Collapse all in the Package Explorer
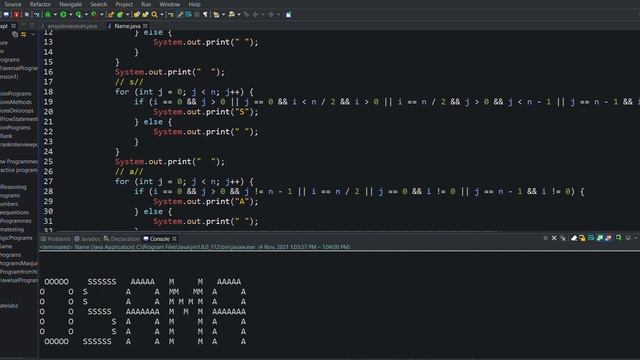This screenshot has width=640, height=360. tap(15, 34)
